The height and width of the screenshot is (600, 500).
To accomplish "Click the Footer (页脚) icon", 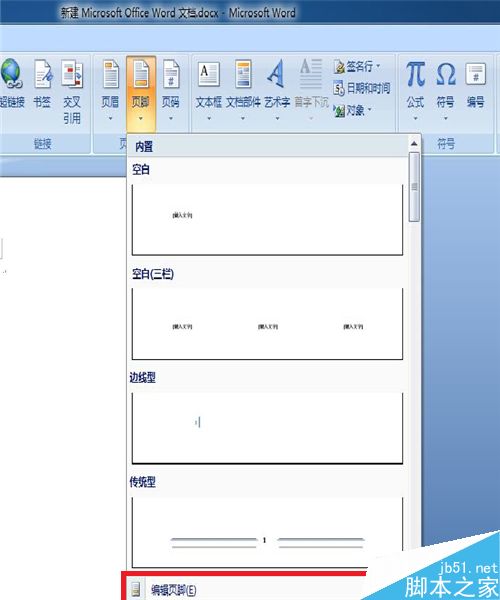I will [141, 74].
